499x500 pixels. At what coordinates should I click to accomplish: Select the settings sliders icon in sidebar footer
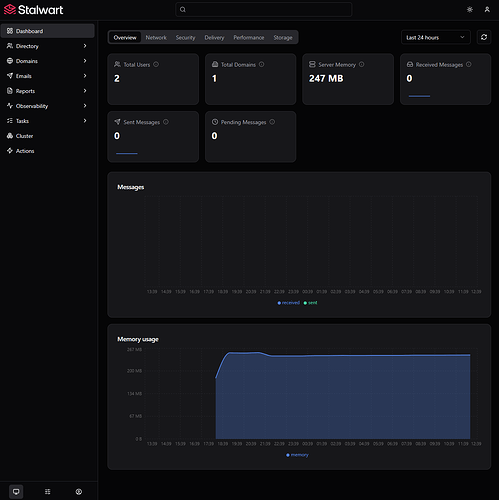point(48,492)
